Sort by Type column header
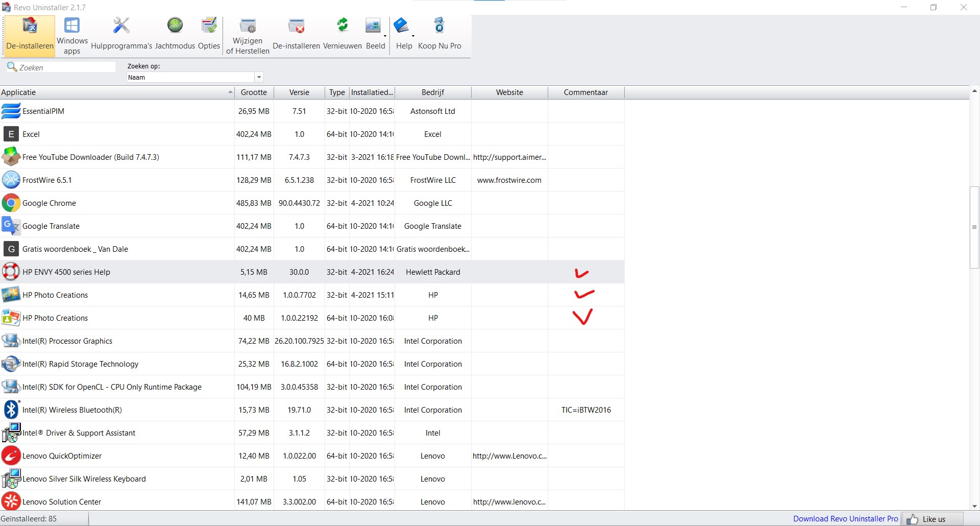 click(337, 92)
